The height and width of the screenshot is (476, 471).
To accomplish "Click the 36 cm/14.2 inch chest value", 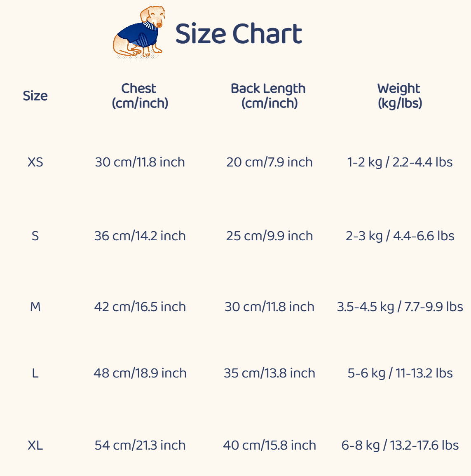I will point(140,236).
